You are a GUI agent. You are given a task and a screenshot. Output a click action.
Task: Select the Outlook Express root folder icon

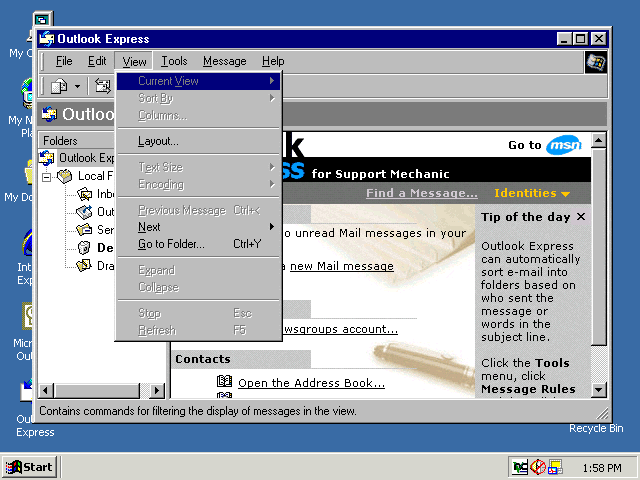pos(47,158)
